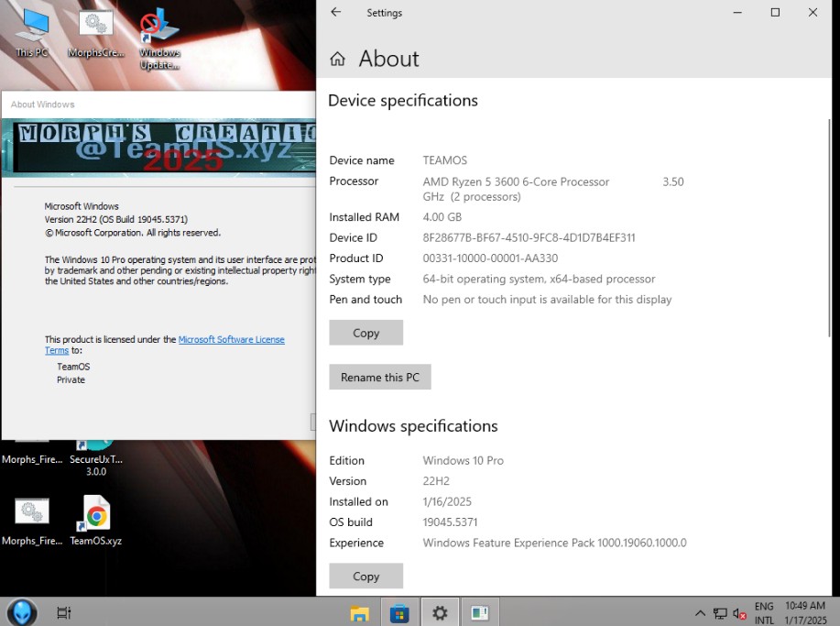Image resolution: width=840 pixels, height=626 pixels.
Task: Launch the Windows Update shortcut on desktop
Action: [159, 38]
